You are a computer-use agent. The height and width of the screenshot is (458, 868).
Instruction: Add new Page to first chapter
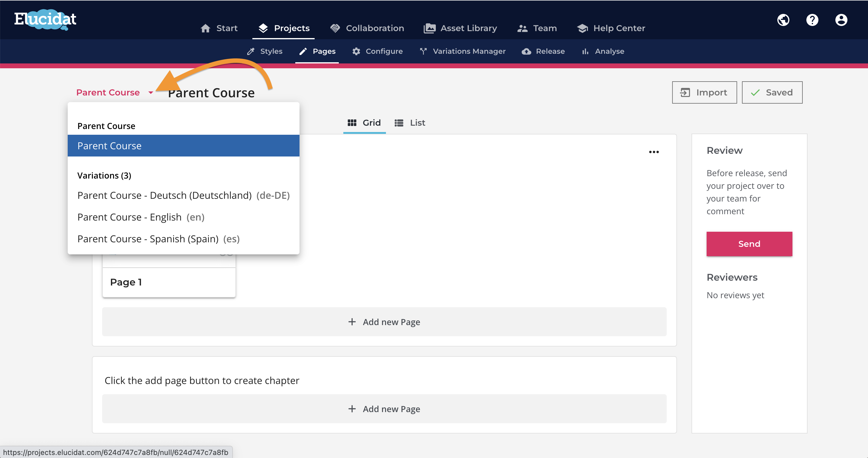(384, 322)
